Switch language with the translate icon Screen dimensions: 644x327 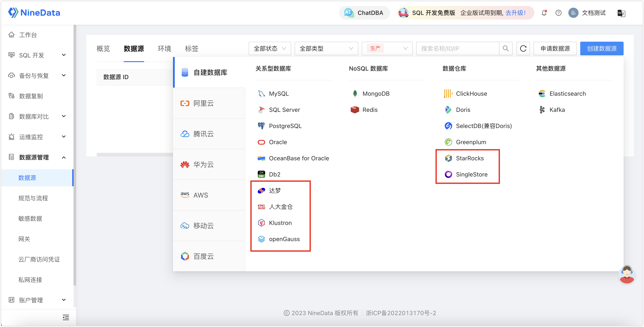tap(621, 13)
